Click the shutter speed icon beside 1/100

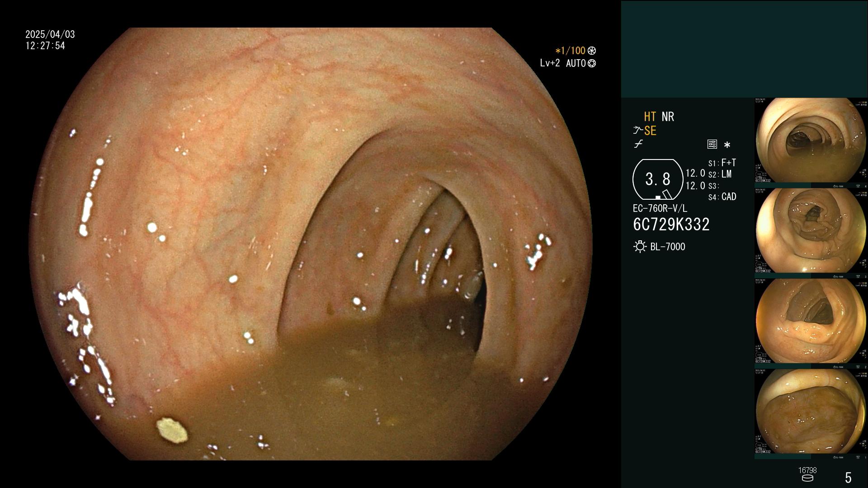(x=592, y=51)
